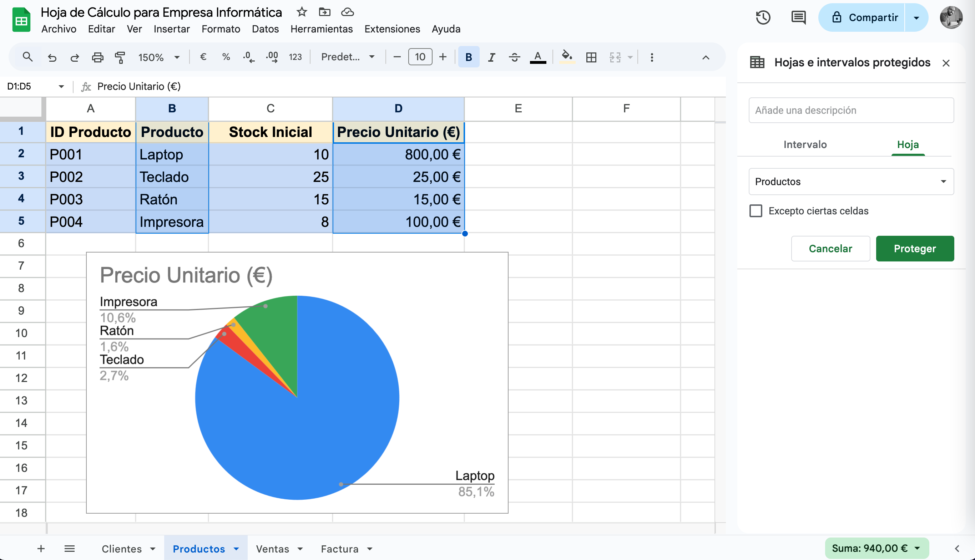Toggle bold formatting button
This screenshot has height=560, width=975.
(x=468, y=57)
